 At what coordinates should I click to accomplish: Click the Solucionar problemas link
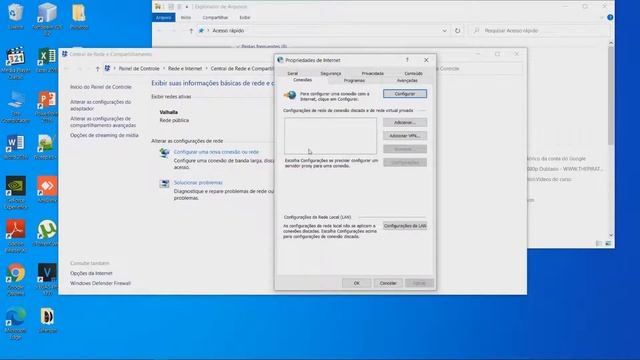click(198, 182)
